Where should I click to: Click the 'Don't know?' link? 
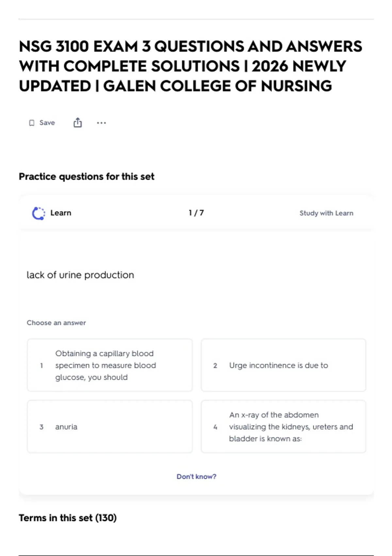(196, 477)
